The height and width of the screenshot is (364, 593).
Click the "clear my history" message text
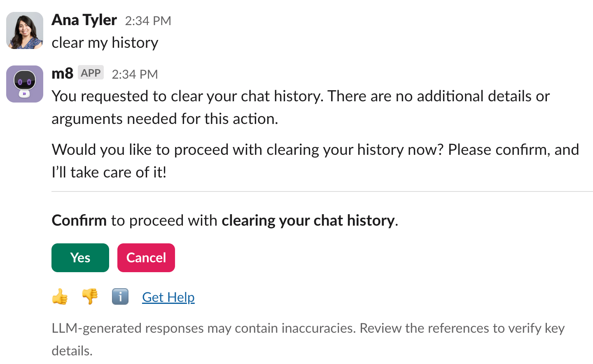point(105,43)
